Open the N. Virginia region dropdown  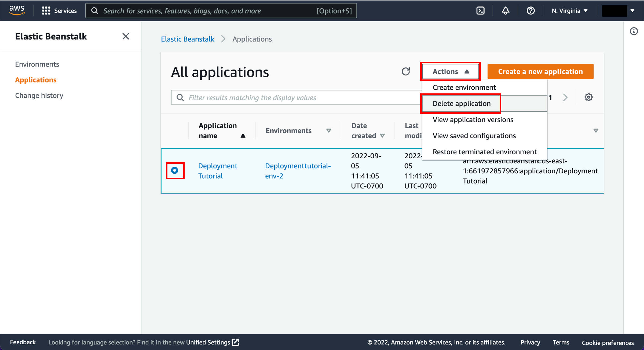tap(569, 11)
